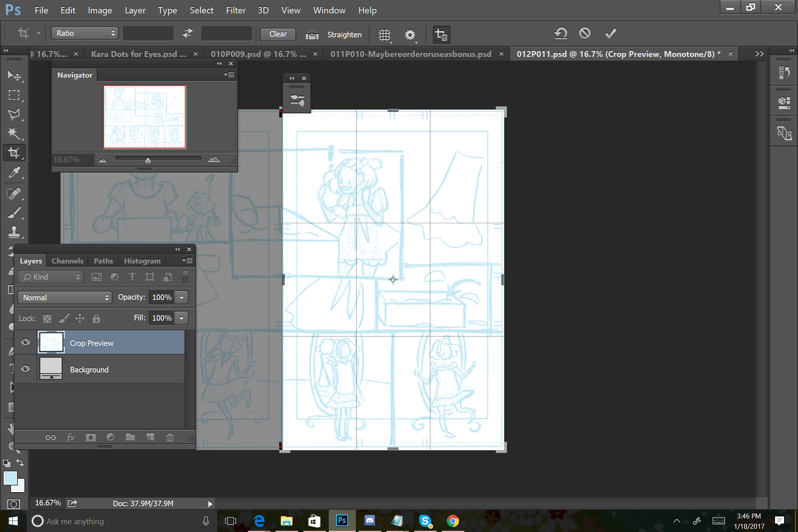The width and height of the screenshot is (798, 532).
Task: Swap width and height crop values
Action: 188,33
